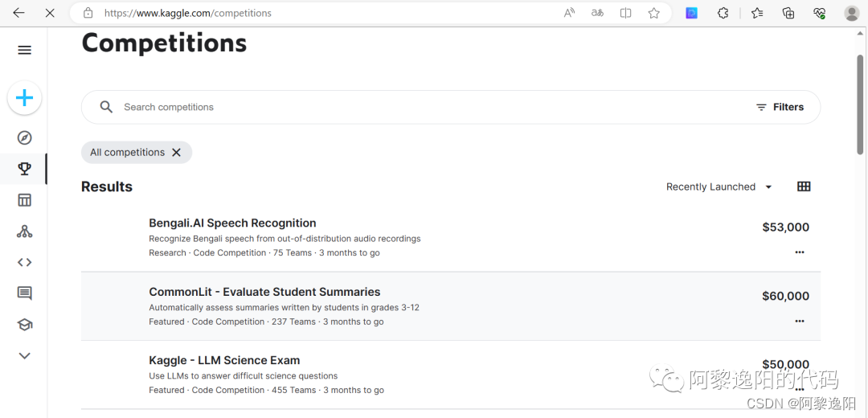The width and height of the screenshot is (868, 418).
Task: Open the browser profile avatar
Action: [x=851, y=13]
